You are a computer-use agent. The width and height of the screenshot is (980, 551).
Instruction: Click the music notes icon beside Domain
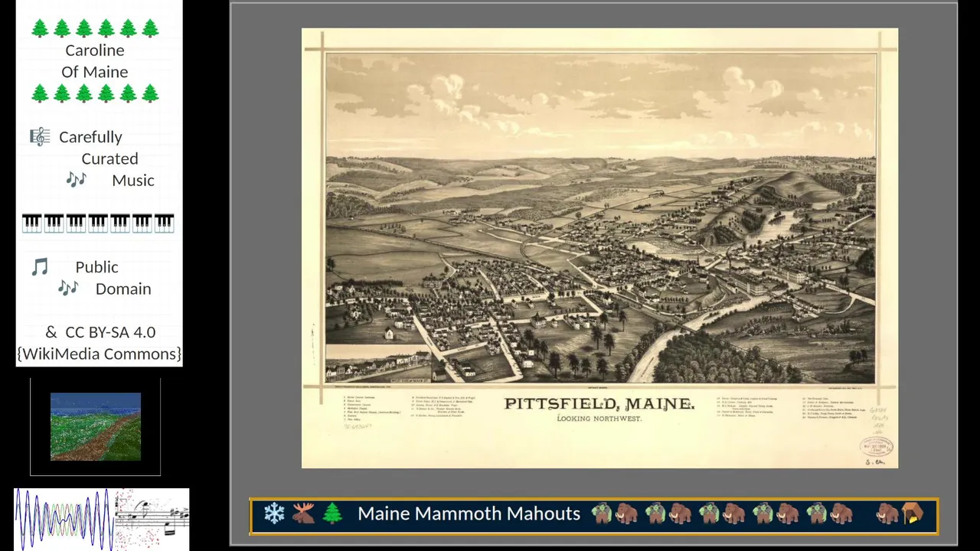click(68, 289)
